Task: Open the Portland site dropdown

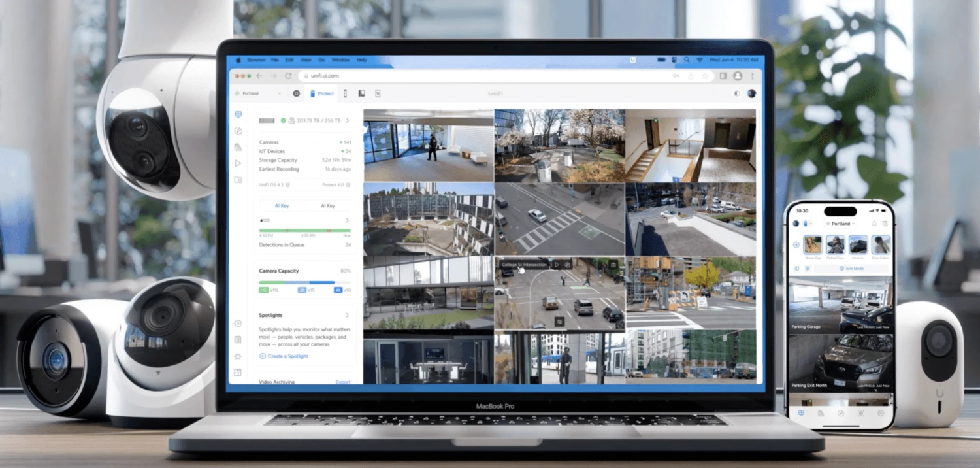Action: click(x=258, y=93)
